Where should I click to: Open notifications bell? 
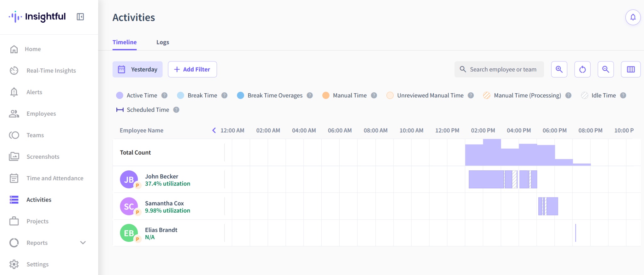click(x=633, y=17)
